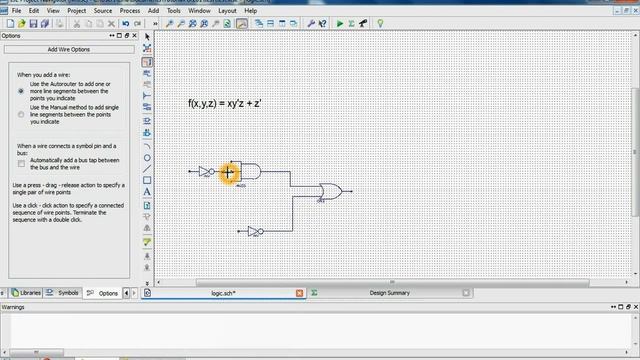Click the schematic vertical scrollbar thumb
Image resolution: width=640 pixels, height=360 pixels.
tap(636, 152)
